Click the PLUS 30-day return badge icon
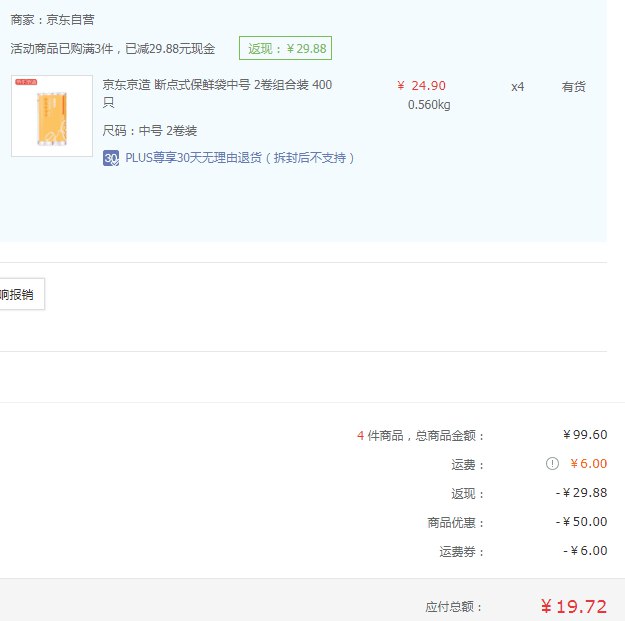 click(x=111, y=158)
